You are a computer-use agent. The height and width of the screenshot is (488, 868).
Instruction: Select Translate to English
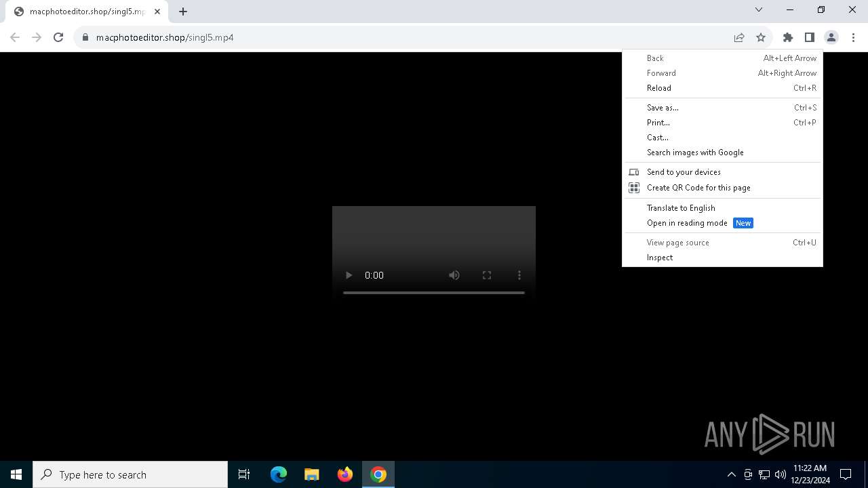point(722,208)
